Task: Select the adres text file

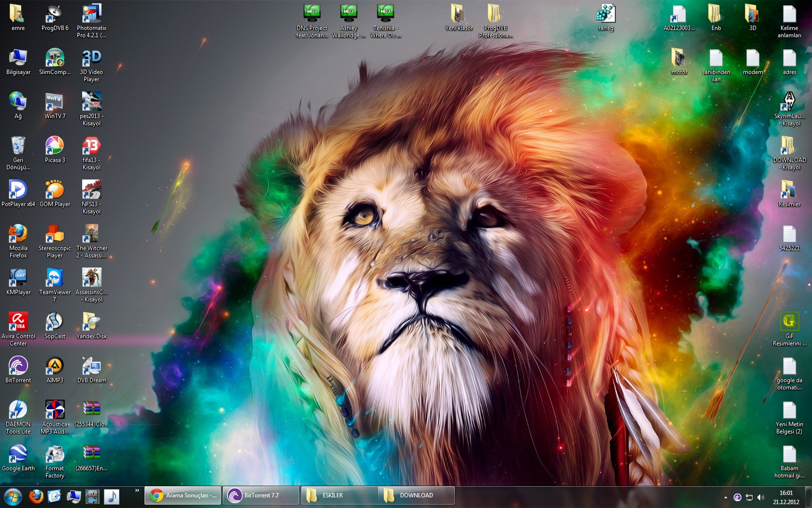Action: pyautogui.click(x=789, y=62)
